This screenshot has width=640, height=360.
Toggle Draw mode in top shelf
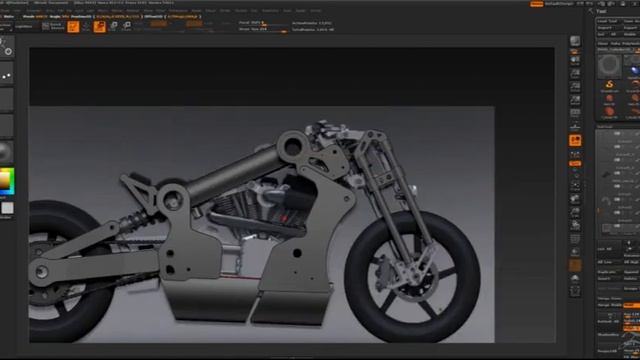(86, 27)
